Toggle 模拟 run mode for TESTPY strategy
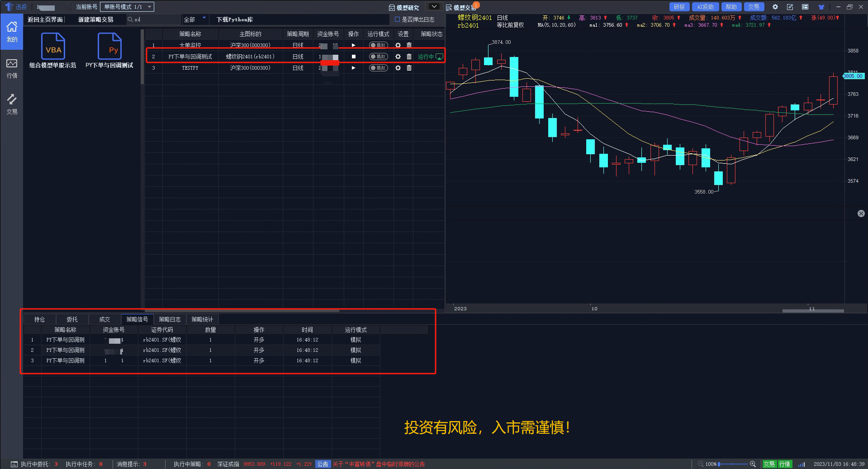The width and height of the screenshot is (868, 469). [379, 68]
